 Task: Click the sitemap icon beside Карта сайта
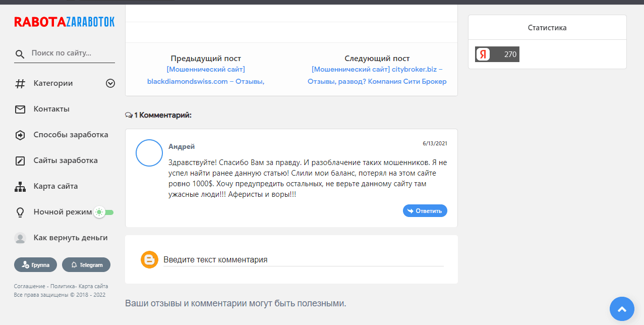(20, 186)
